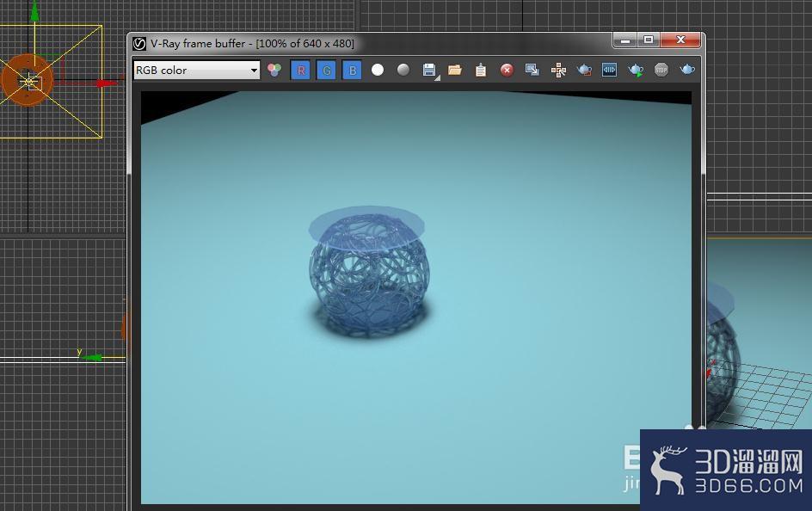Copy the render to clipboard
Image resolution: width=812 pixels, height=511 pixels.
coord(480,70)
